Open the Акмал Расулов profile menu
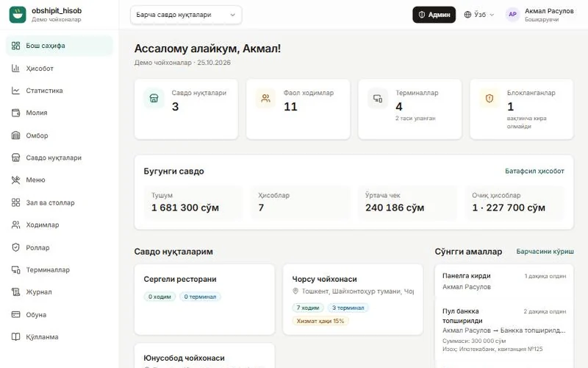Screen dimensions: 588x368 pos(540,15)
